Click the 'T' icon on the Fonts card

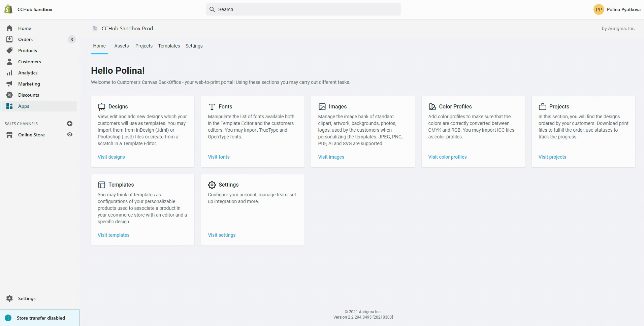(x=212, y=106)
